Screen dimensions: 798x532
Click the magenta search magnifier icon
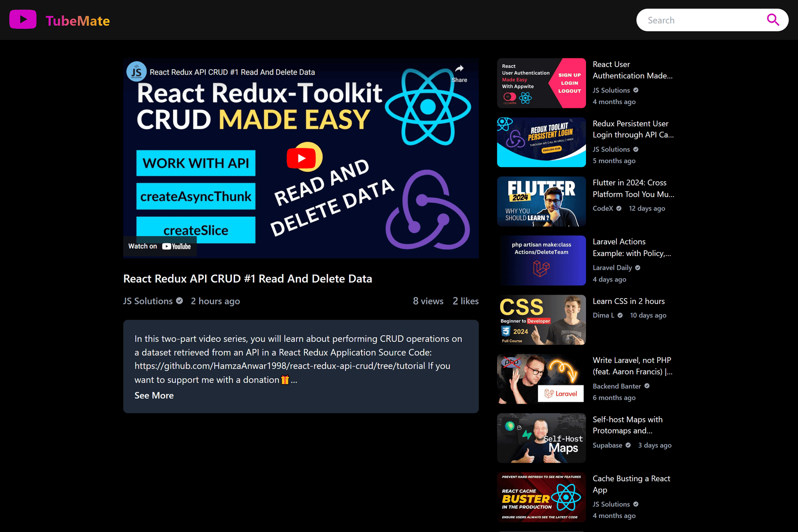pos(773,19)
